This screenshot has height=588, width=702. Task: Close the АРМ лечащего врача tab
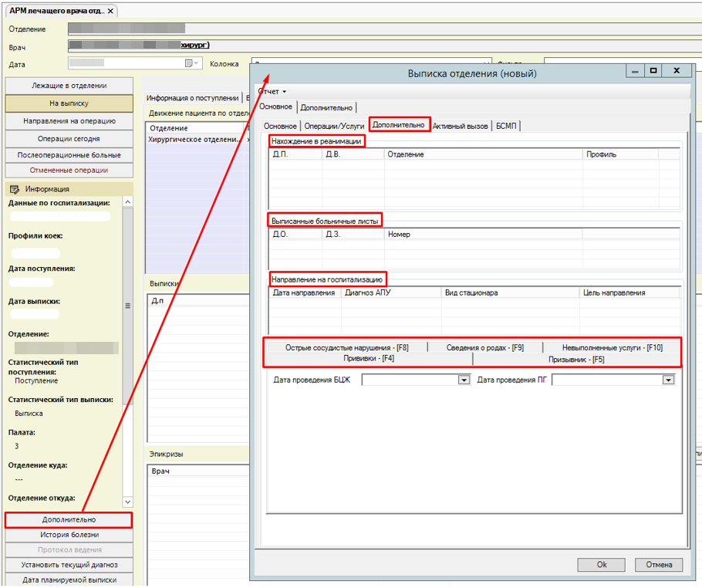[110, 11]
